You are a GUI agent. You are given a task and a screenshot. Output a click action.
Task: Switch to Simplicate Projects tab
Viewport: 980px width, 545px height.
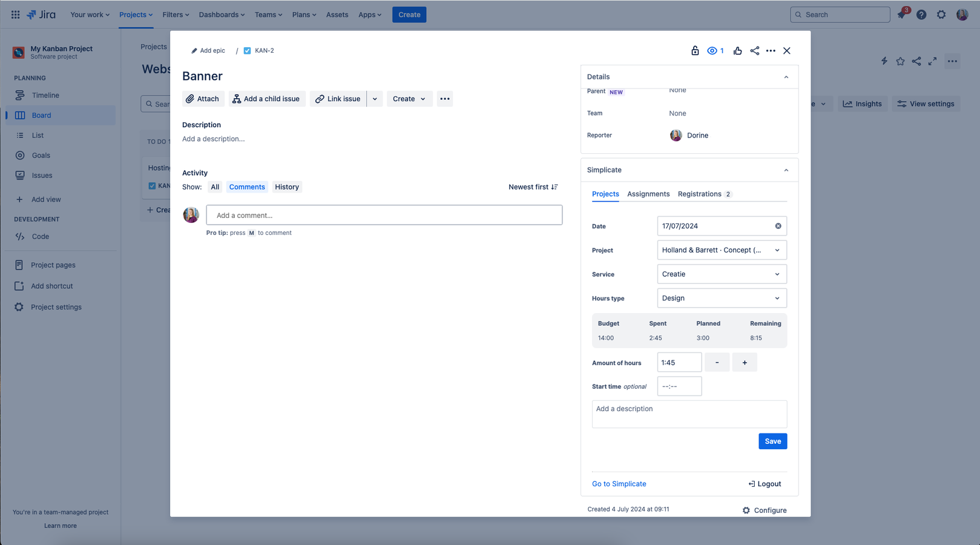point(605,194)
